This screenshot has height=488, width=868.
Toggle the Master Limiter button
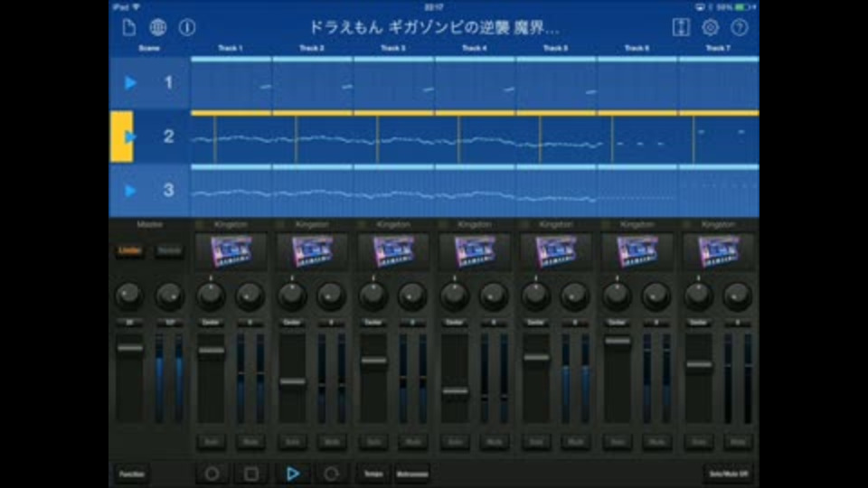[x=130, y=250]
